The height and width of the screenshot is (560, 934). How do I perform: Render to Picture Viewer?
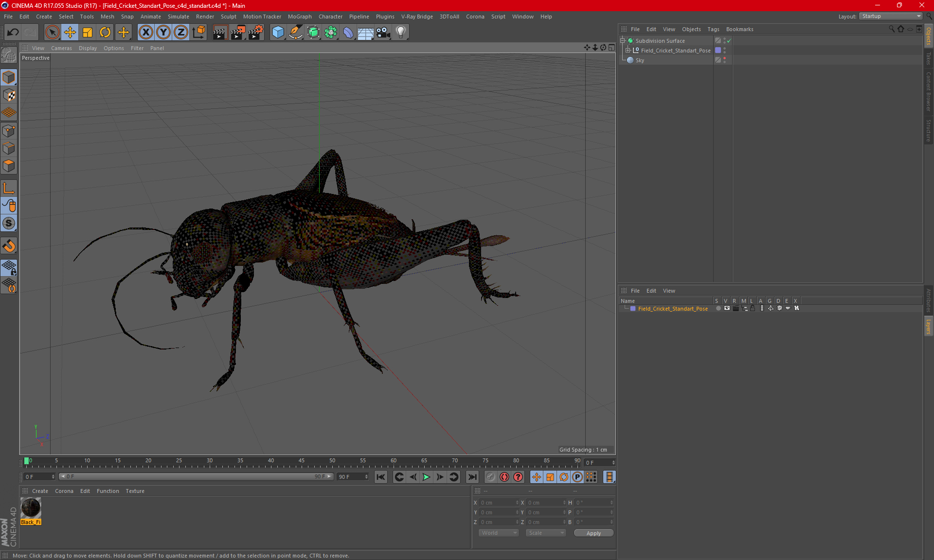click(x=238, y=32)
